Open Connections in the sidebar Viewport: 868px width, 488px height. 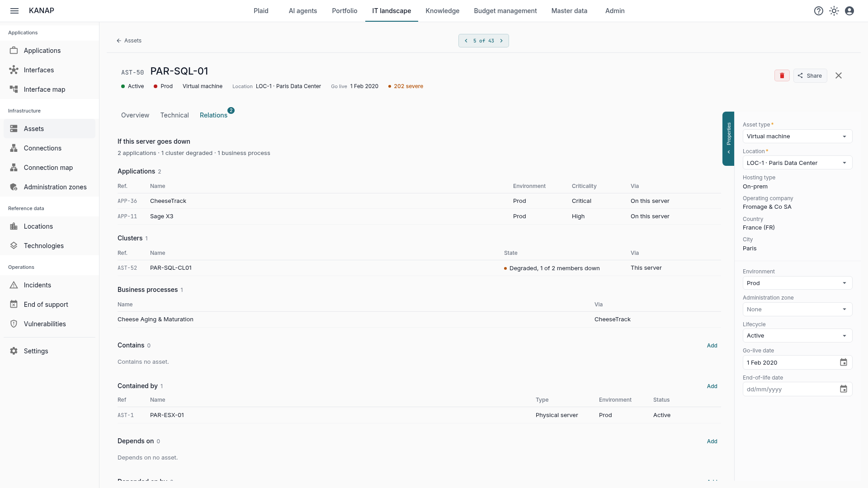[49, 148]
